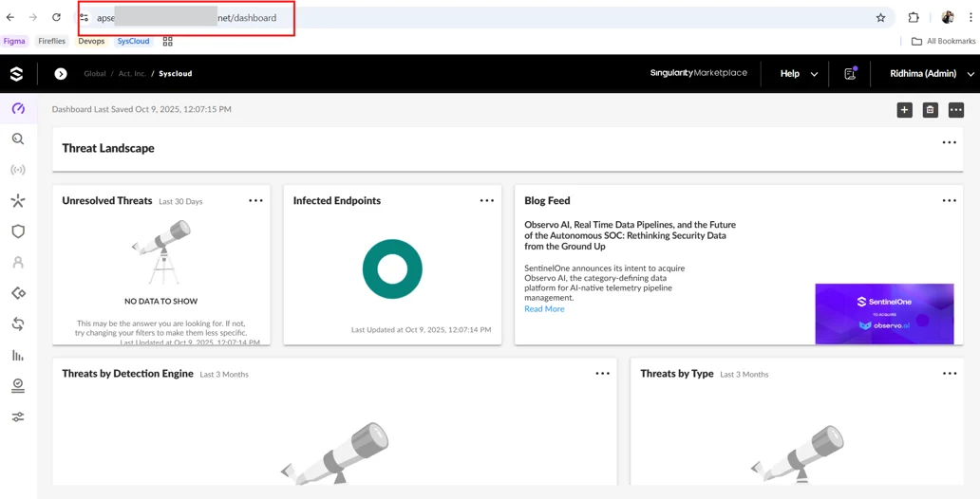Open the browser extensions puzzle icon
The image size is (980, 499).
click(914, 17)
